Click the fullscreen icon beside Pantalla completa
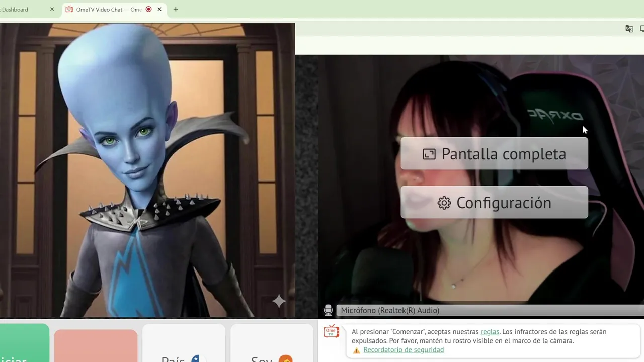The image size is (644, 362). tap(429, 154)
